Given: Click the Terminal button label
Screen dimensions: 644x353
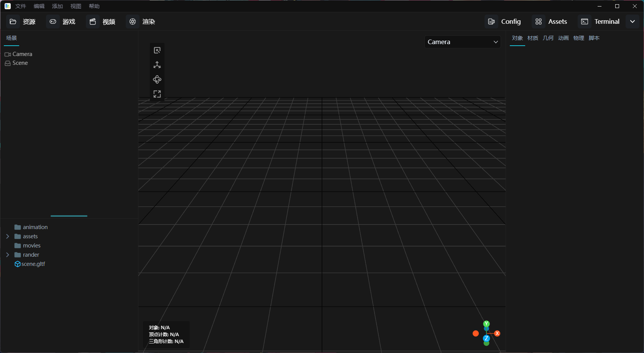Looking at the screenshot, I should click(607, 21).
